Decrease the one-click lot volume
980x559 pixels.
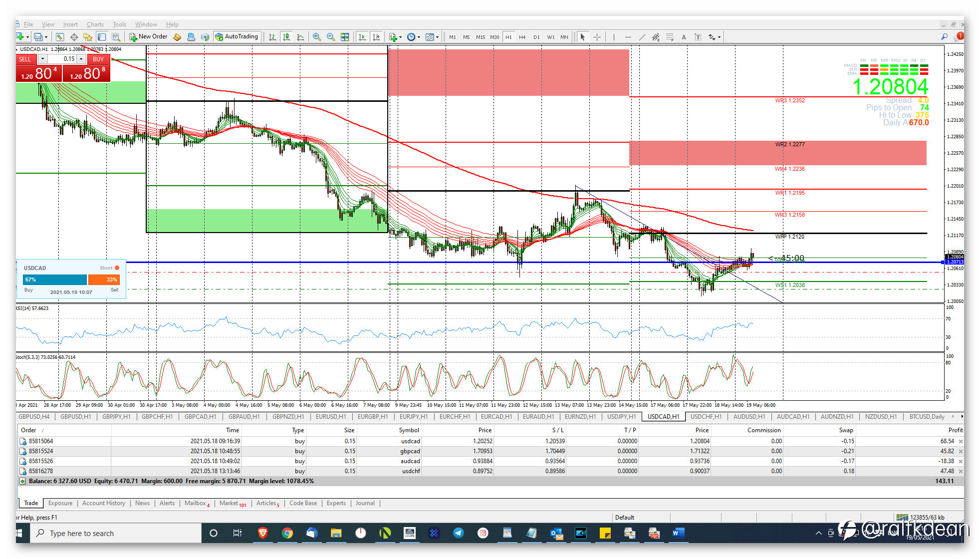(42, 59)
